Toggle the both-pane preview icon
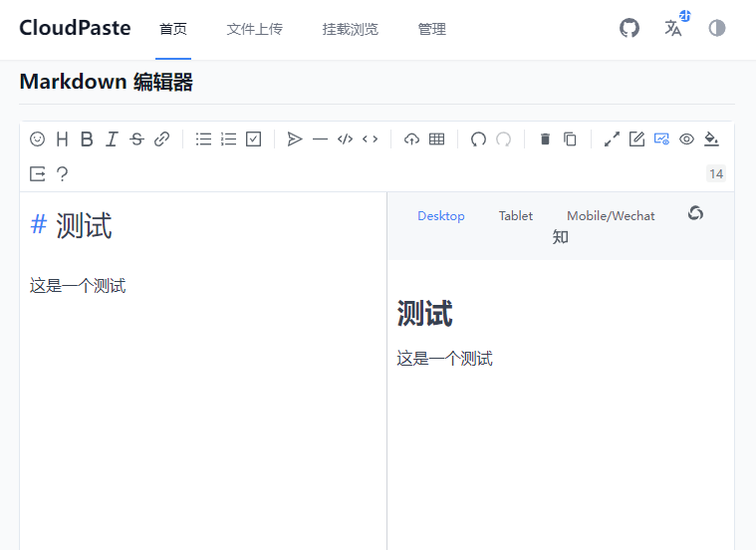The image size is (756, 550). click(661, 139)
